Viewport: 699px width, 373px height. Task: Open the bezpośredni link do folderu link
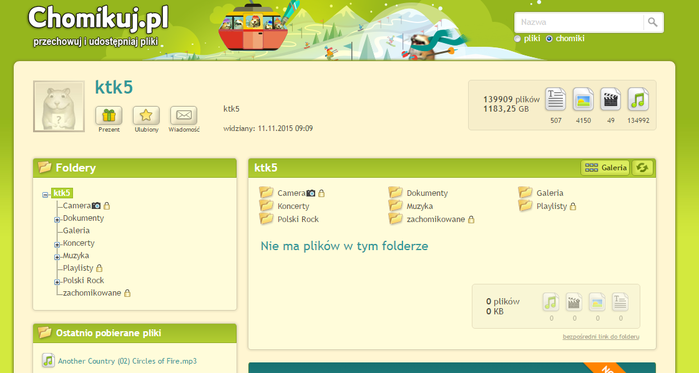click(x=601, y=336)
